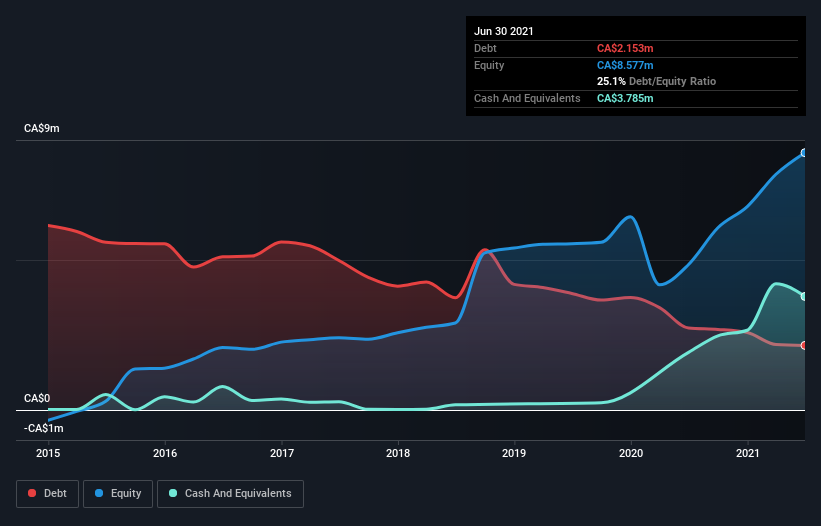Select the 2019 x-axis label
The height and width of the screenshot is (526, 821).
click(x=514, y=453)
